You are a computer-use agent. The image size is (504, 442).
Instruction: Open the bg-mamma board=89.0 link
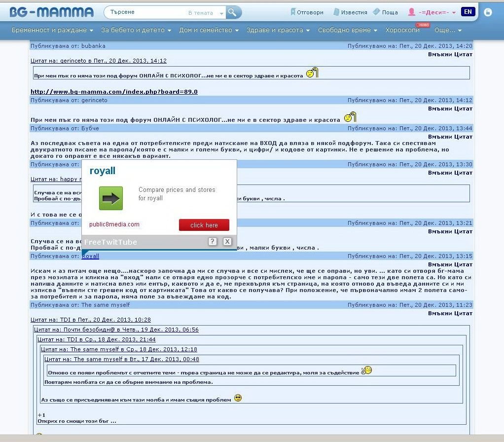[x=114, y=92]
